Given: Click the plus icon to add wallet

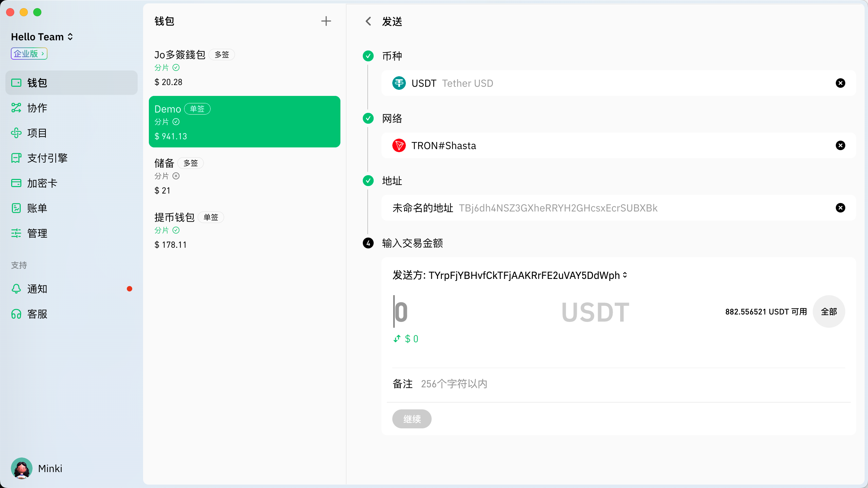Looking at the screenshot, I should click(326, 21).
